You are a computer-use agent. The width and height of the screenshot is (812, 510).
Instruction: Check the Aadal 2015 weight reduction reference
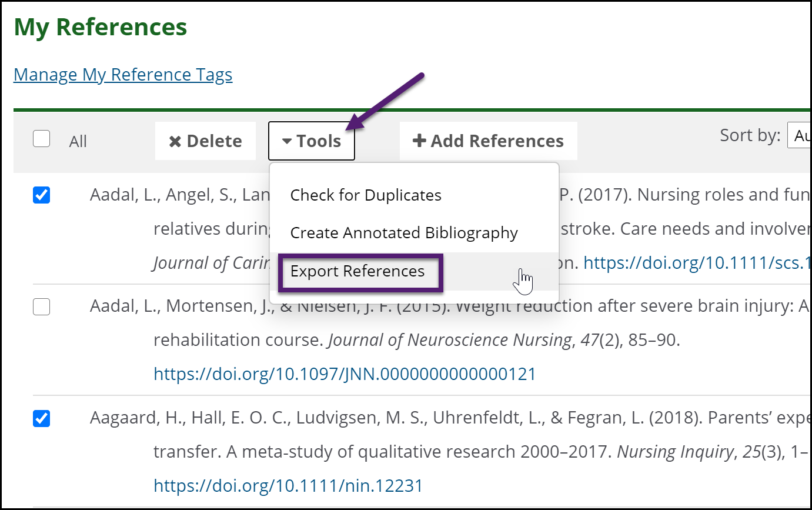click(41, 306)
